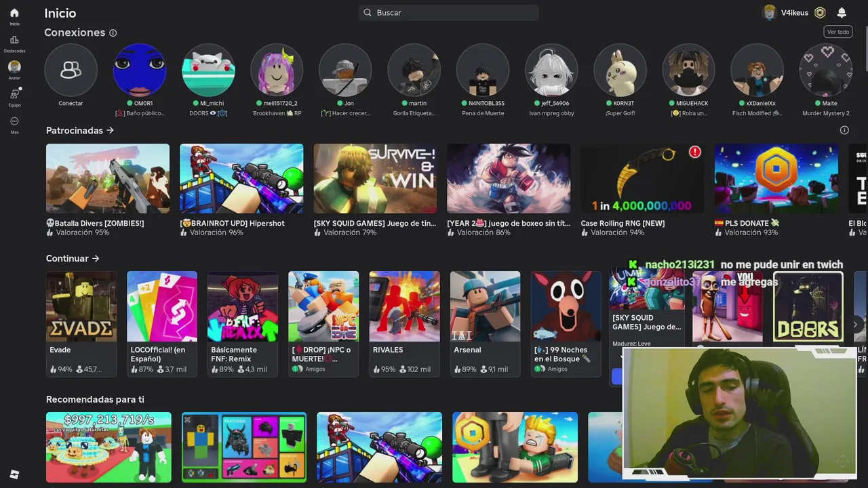Click the V4ikeus username text
Screen dimensions: 868x488
tap(795, 13)
